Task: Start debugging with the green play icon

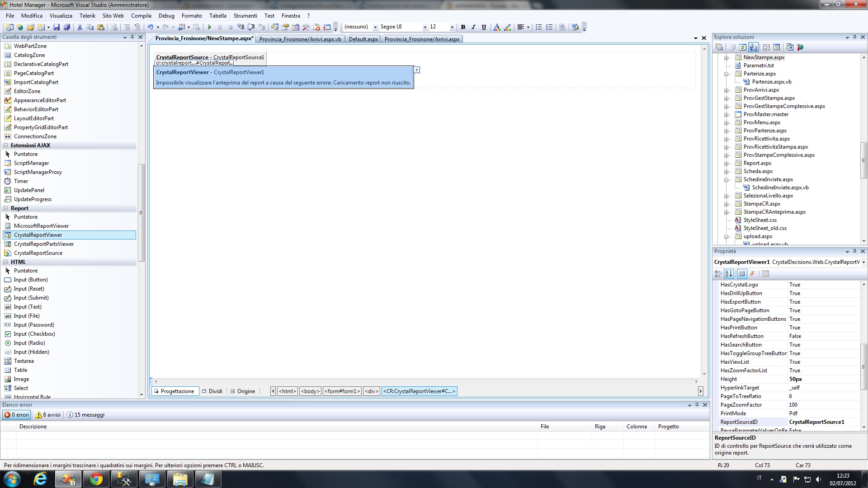Action: [209, 27]
